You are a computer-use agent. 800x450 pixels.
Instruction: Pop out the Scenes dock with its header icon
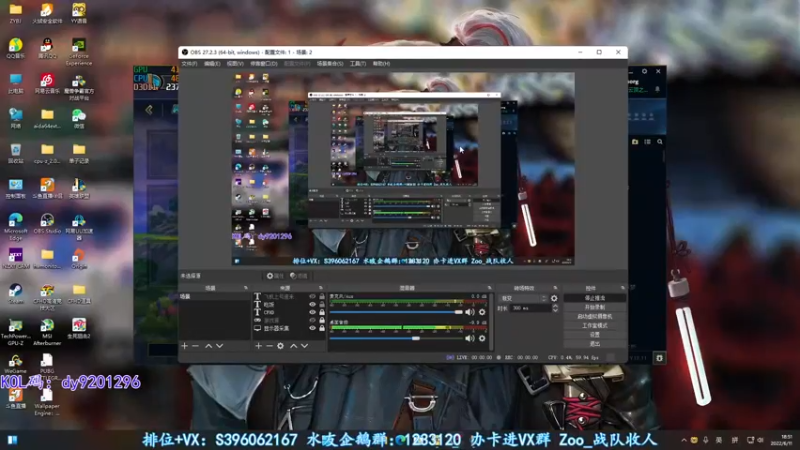click(x=245, y=288)
